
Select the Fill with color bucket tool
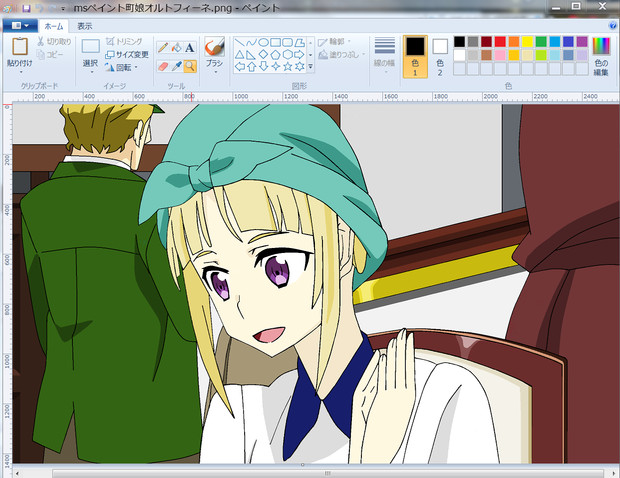176,47
